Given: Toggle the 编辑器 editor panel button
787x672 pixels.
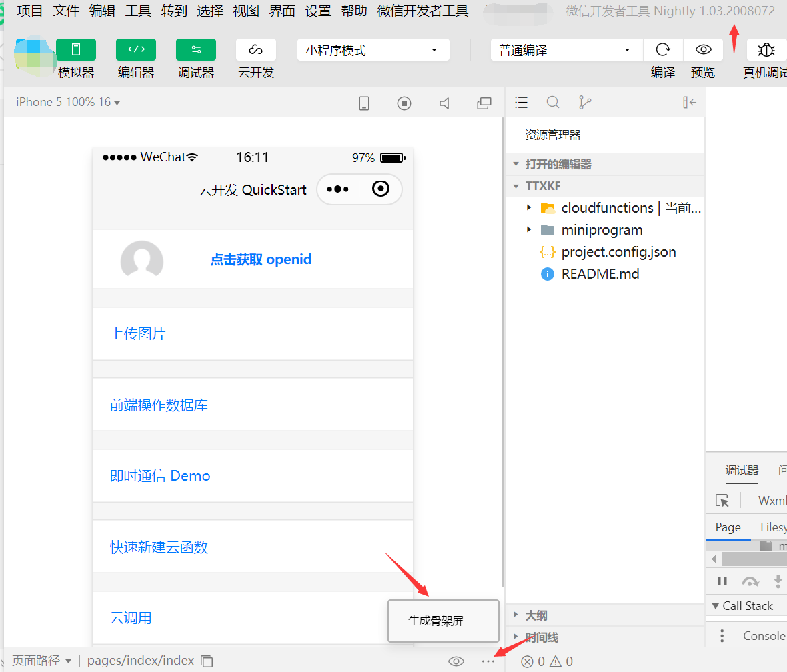Looking at the screenshot, I should [x=136, y=50].
